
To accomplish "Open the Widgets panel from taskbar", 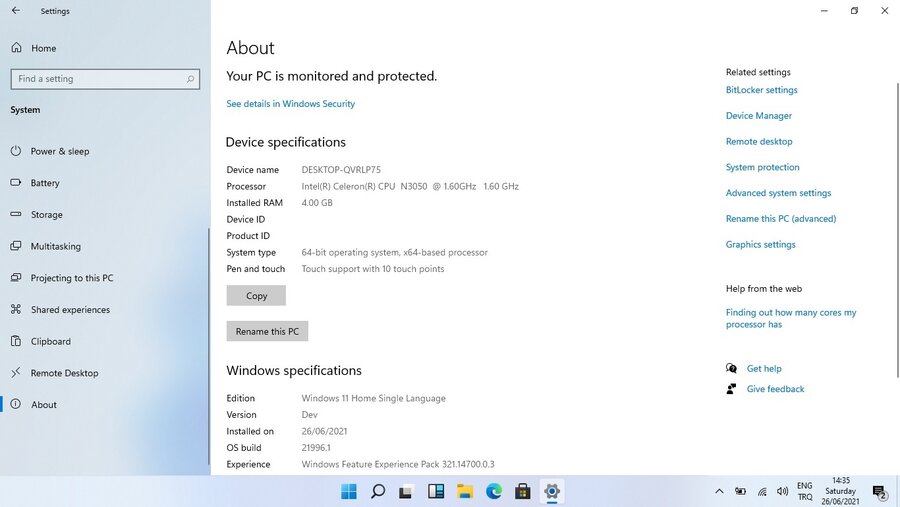I will click(x=436, y=491).
